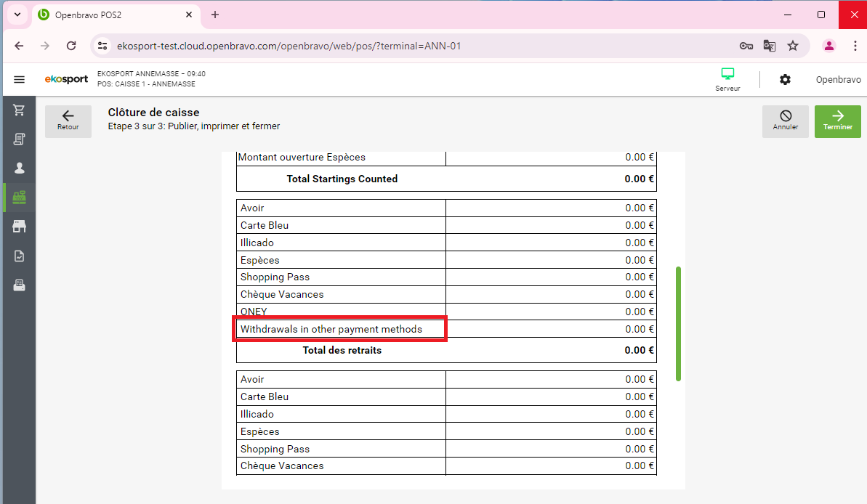Bookmark this page with the star icon

pos(793,46)
